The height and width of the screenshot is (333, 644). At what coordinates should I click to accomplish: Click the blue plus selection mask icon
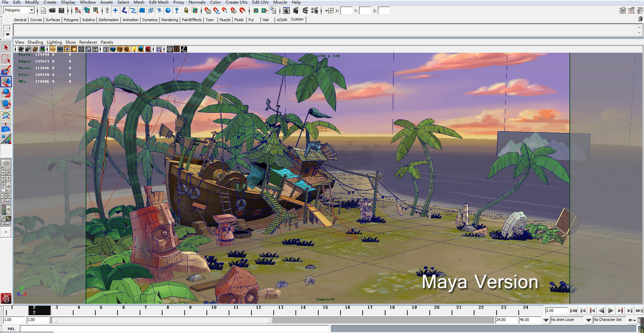pos(115,10)
